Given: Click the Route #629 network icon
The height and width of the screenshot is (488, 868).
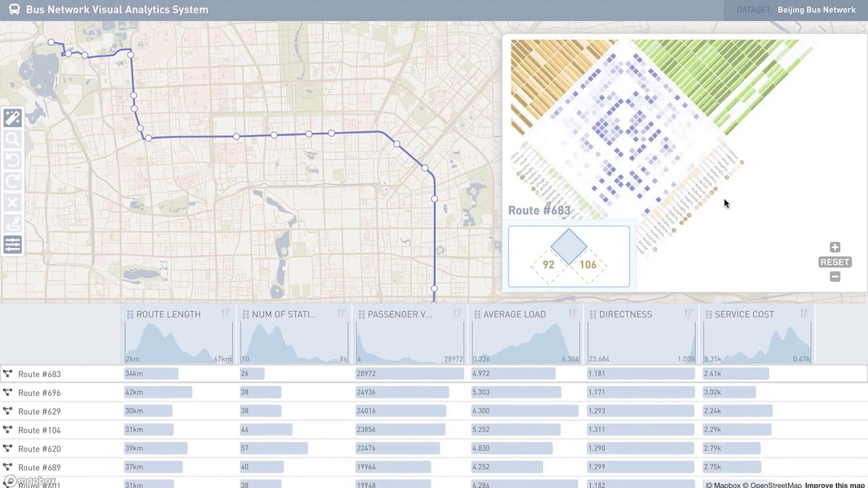Looking at the screenshot, I should (7, 411).
